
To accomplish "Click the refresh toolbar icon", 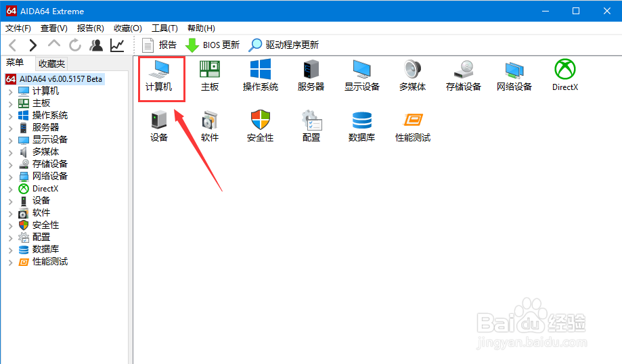I will coord(75,45).
